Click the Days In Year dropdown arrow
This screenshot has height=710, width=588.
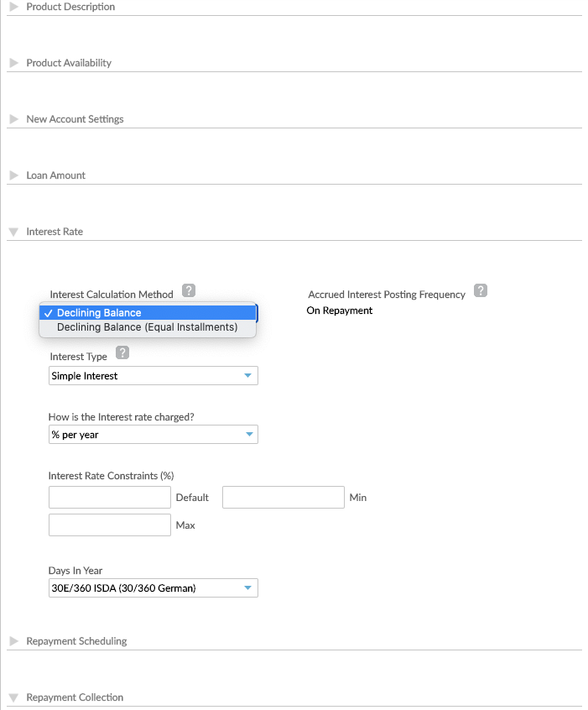tap(249, 587)
